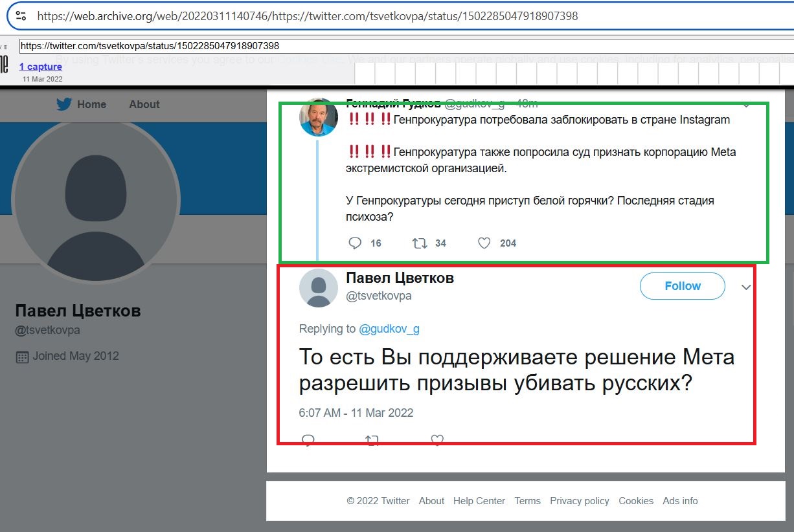Like Gudkov's tweet with heart icon

click(x=484, y=243)
